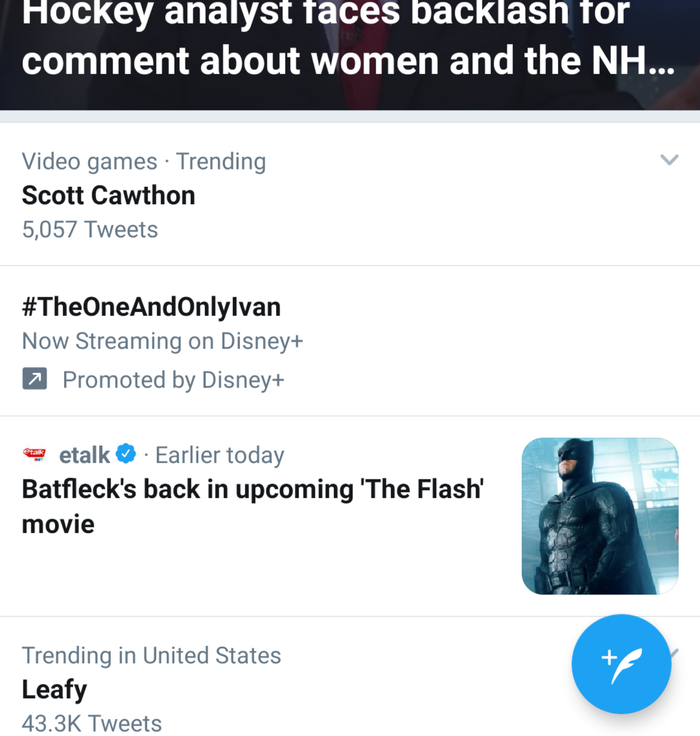
Task: Click the Video games · Trending category label
Action: (x=144, y=162)
